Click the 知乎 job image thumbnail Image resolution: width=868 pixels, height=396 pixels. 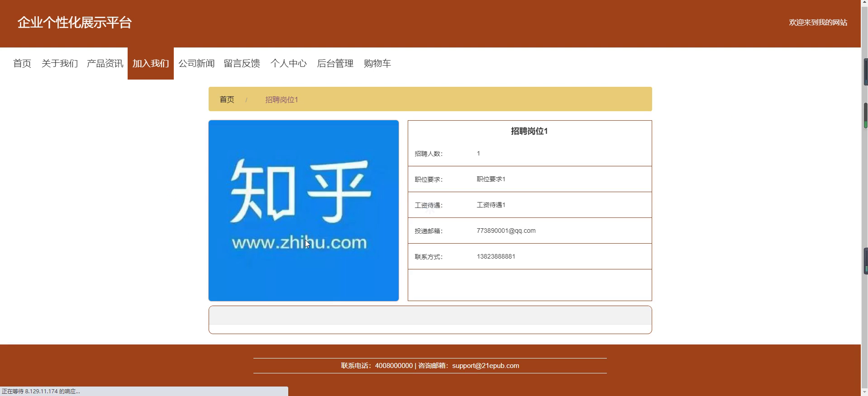click(304, 211)
